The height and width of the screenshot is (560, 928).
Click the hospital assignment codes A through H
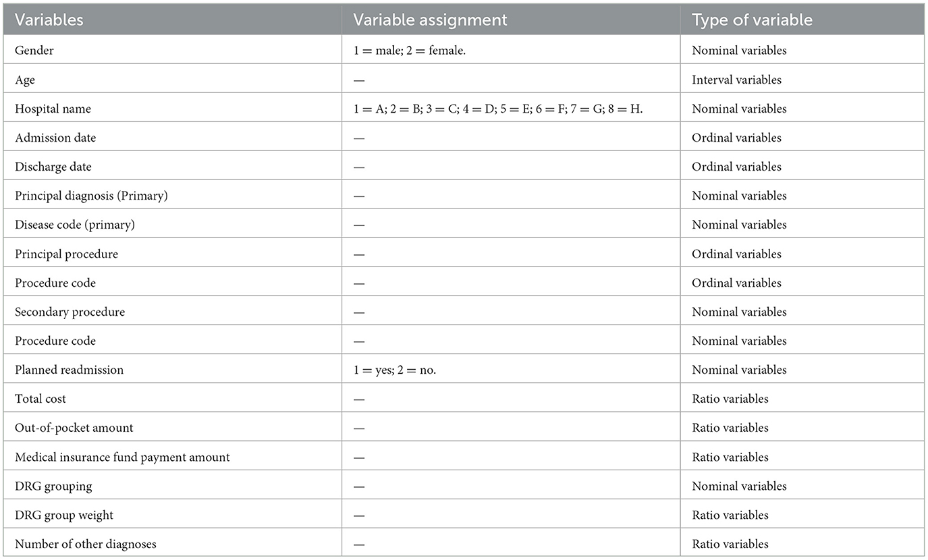[x=498, y=109]
